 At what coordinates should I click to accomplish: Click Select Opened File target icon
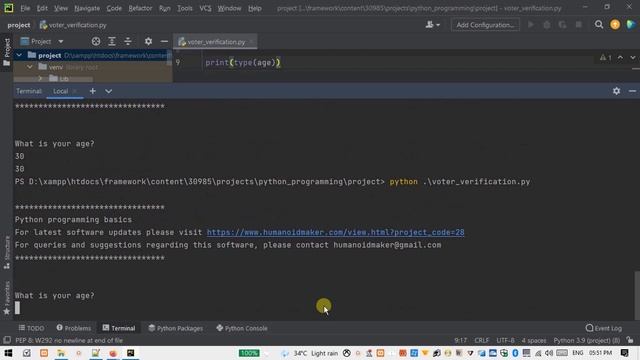96,41
